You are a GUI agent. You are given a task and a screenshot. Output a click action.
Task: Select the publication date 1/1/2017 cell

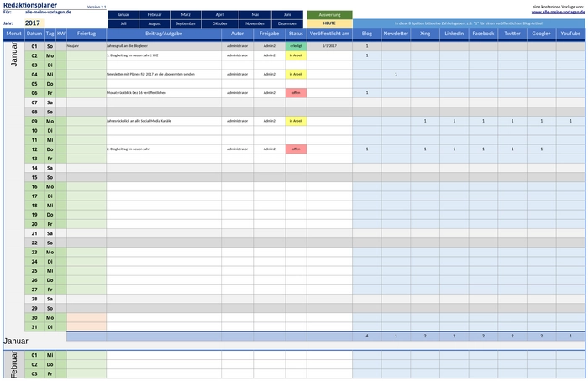[329, 46]
